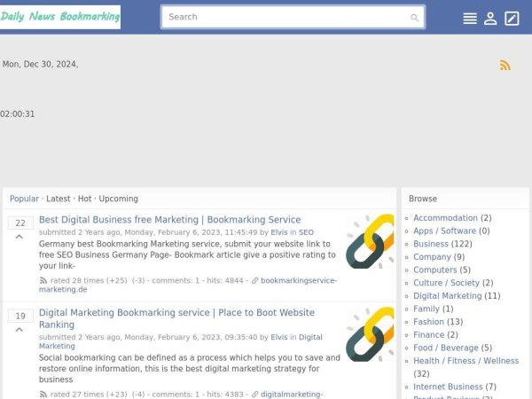Browse the Fashion category
Image resolution: width=532 pixels, height=399 pixels.
click(x=428, y=322)
